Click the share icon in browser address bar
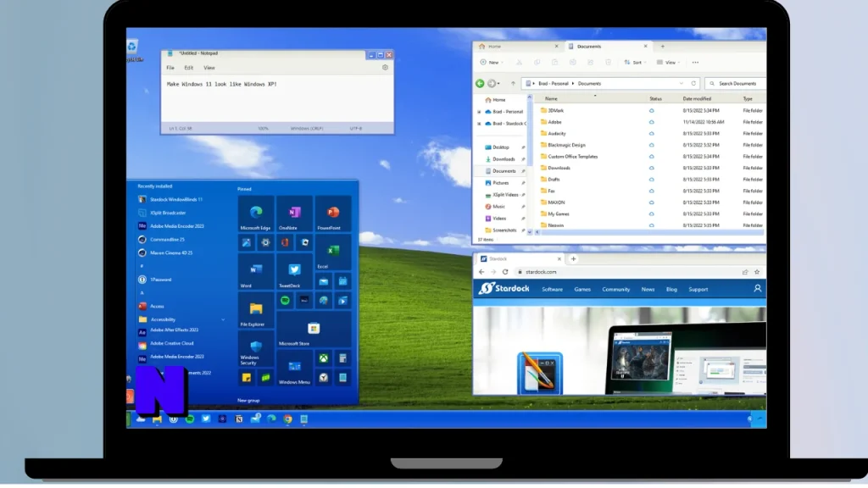This screenshot has height=488, width=868. [745, 272]
